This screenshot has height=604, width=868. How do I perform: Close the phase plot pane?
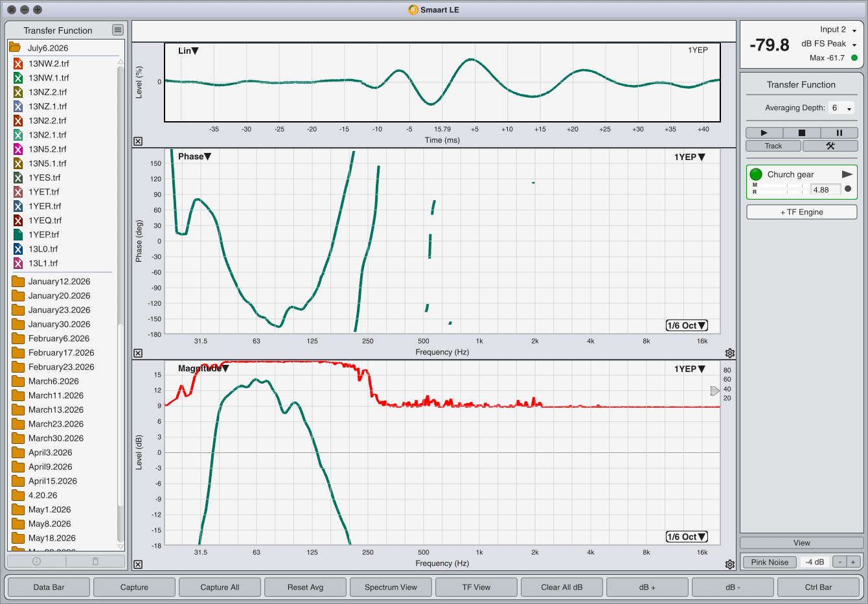(x=138, y=353)
